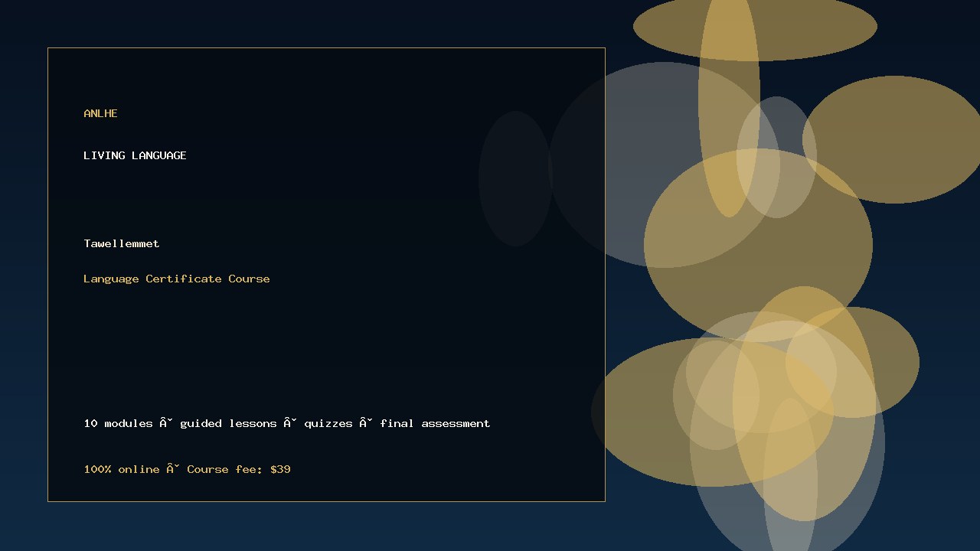Click the 100% online Course fee line
Viewport: 980px width, 551px height.
[x=187, y=469]
